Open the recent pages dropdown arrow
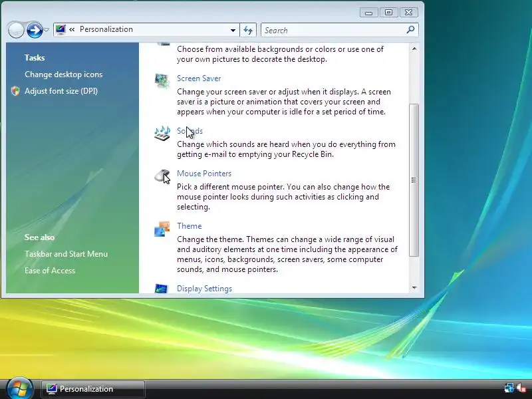 click(47, 30)
